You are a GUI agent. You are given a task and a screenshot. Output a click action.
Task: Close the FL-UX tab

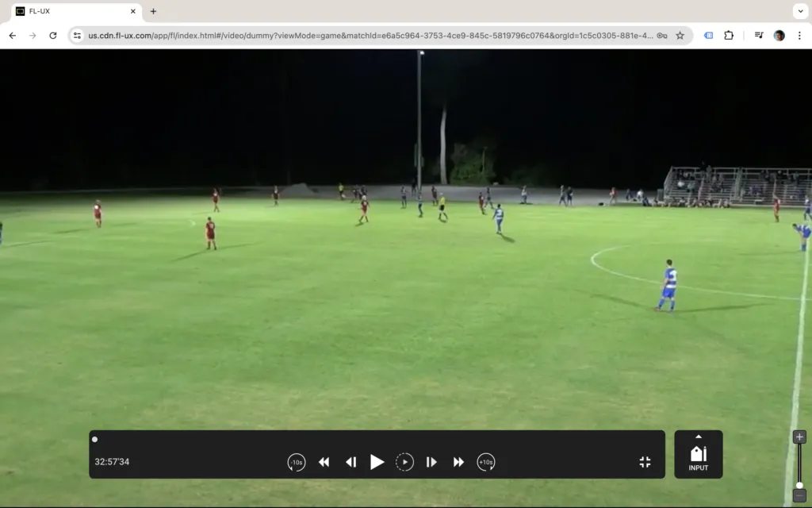[132, 11]
